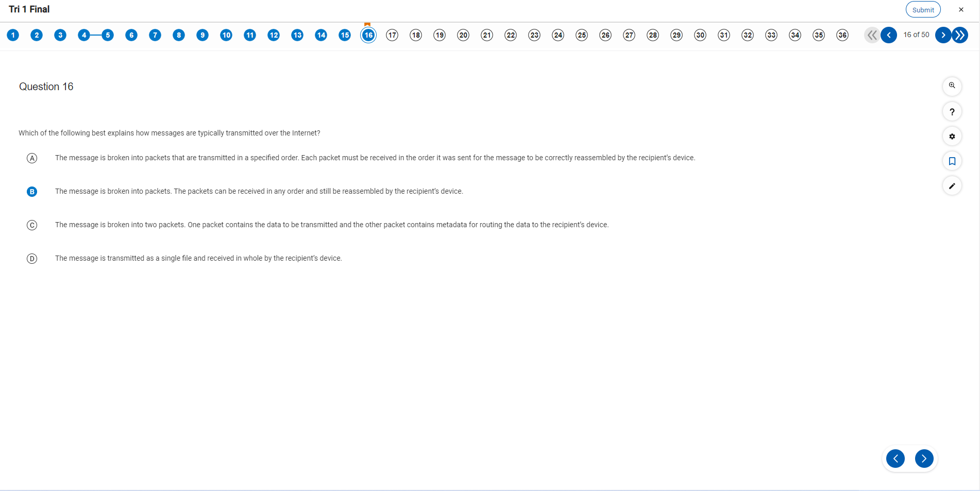
Task: Navigate to question 36
Action: click(842, 35)
